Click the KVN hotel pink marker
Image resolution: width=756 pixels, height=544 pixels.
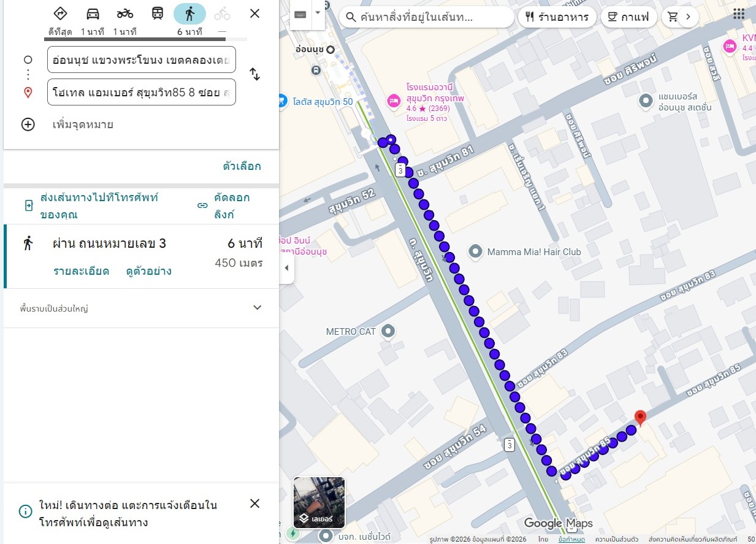tap(730, 46)
